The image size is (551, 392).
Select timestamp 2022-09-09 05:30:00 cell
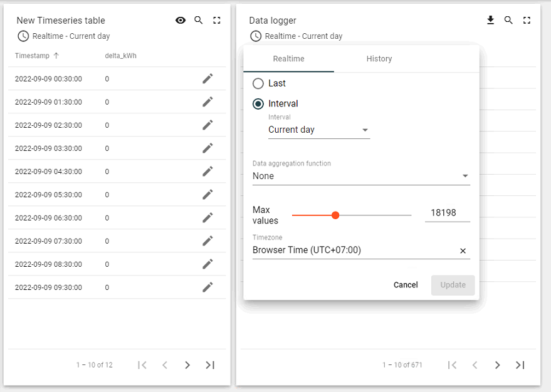click(x=48, y=195)
